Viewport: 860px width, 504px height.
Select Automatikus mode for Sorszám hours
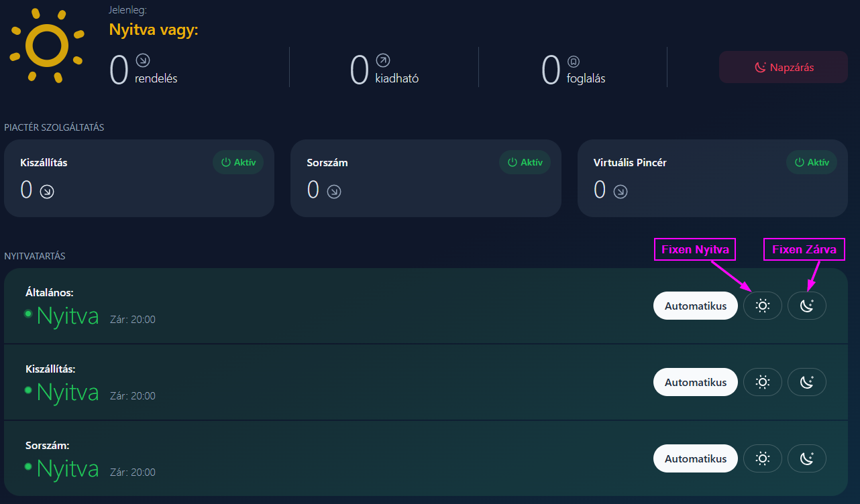695,458
